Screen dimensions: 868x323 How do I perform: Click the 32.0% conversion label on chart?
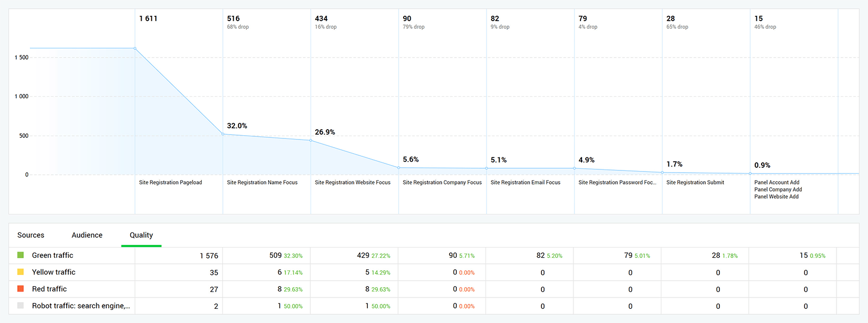click(x=237, y=125)
